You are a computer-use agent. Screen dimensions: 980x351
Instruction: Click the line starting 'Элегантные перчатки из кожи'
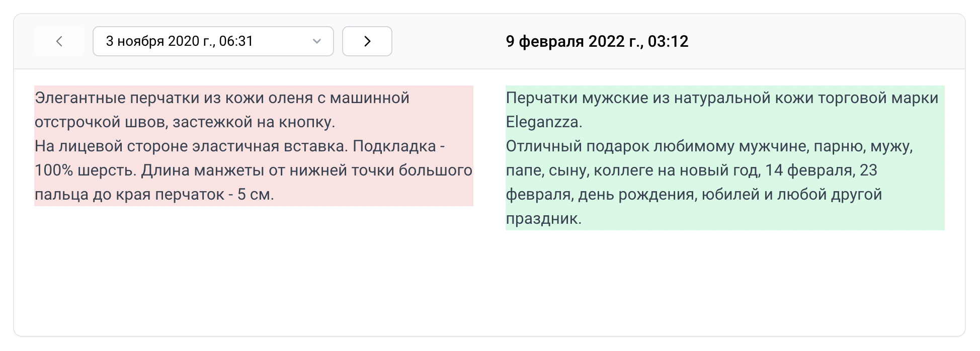click(222, 98)
